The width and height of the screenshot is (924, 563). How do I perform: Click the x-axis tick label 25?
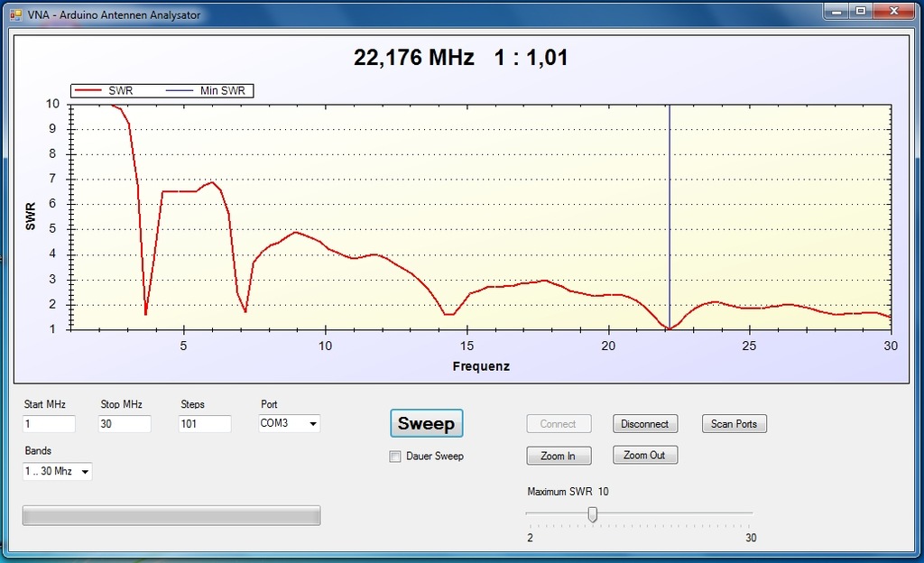point(749,346)
